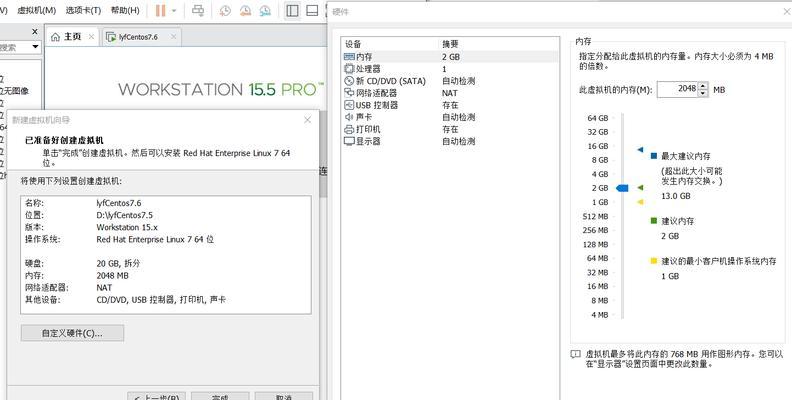792x400 pixels.
Task: Click the 取消 cancel button in wizard
Action: 284,396
